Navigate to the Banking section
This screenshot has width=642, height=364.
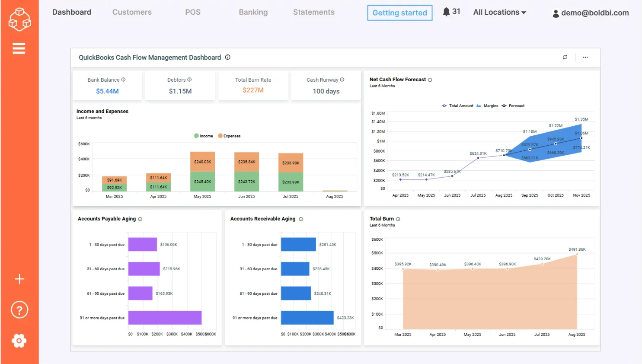[x=253, y=12]
